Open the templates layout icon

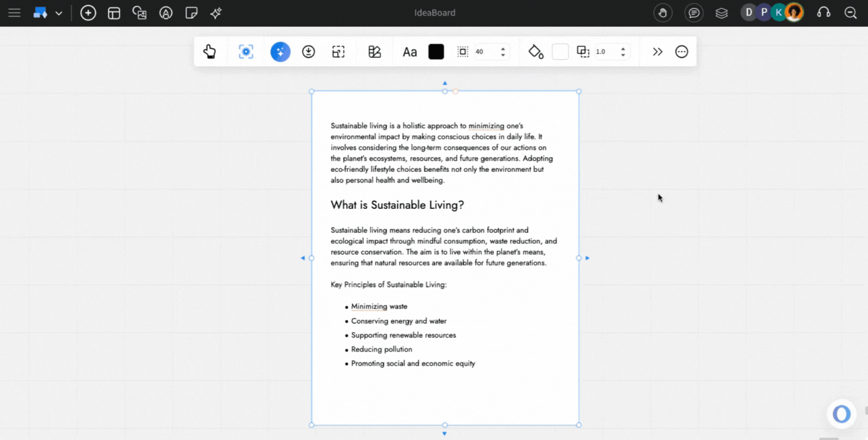pyautogui.click(x=114, y=13)
